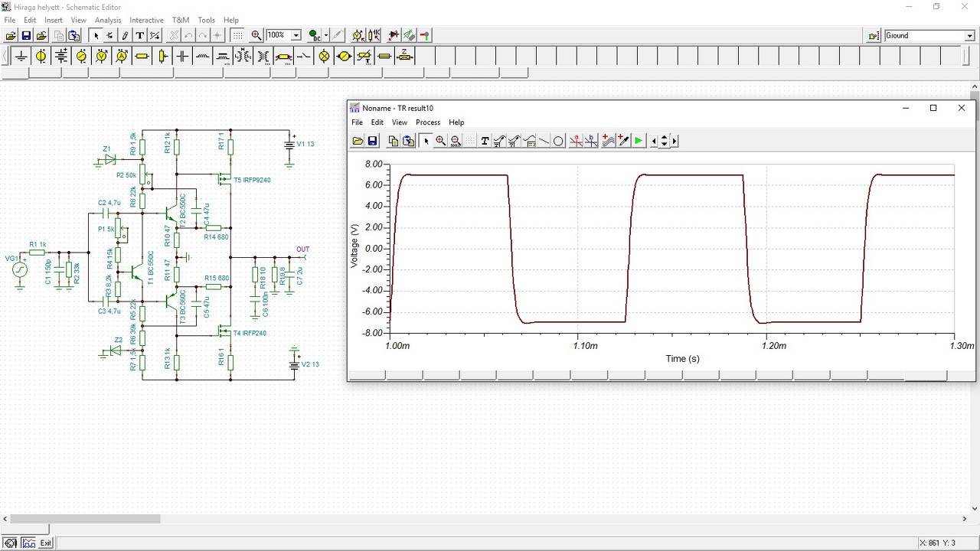Open the Process menu in result window

tap(427, 122)
